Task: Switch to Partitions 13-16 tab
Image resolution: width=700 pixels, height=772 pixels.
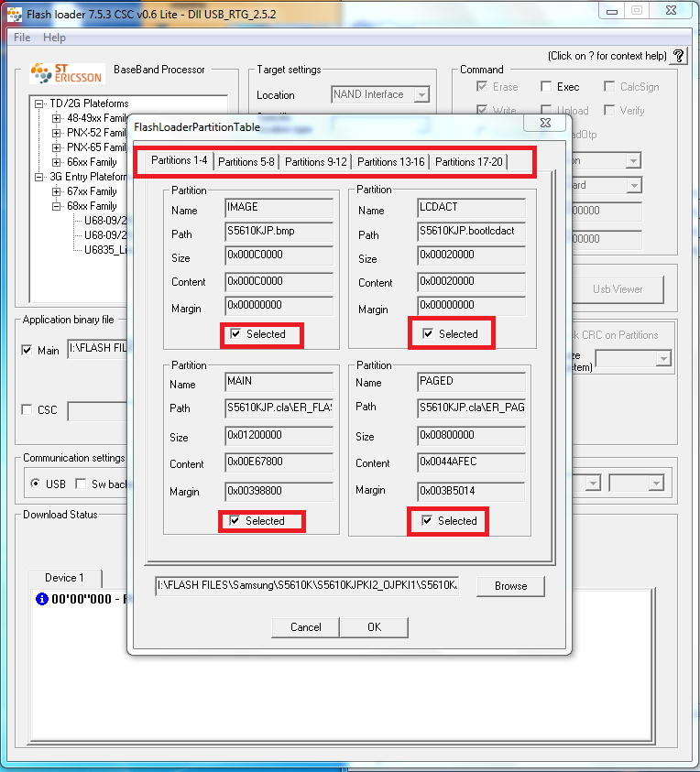Action: 390,162
